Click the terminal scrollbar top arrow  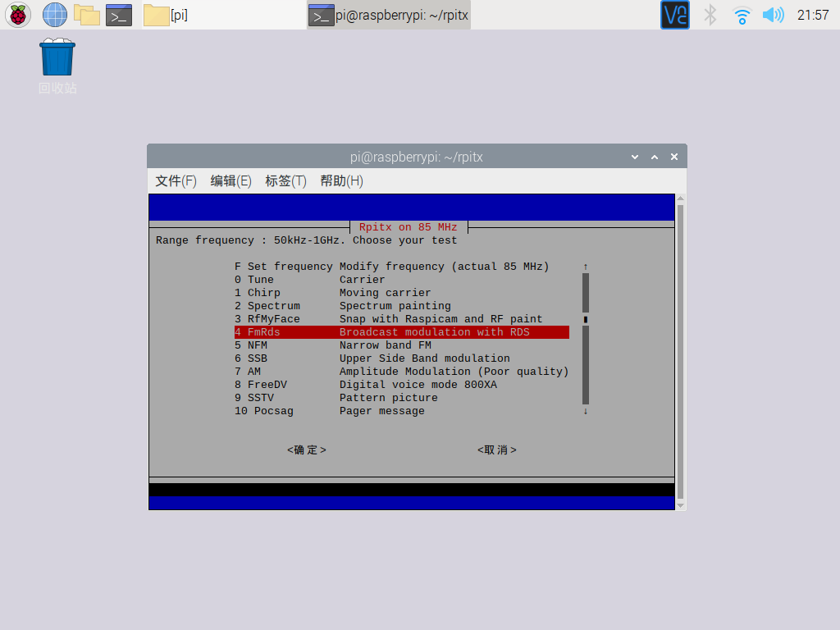point(680,199)
